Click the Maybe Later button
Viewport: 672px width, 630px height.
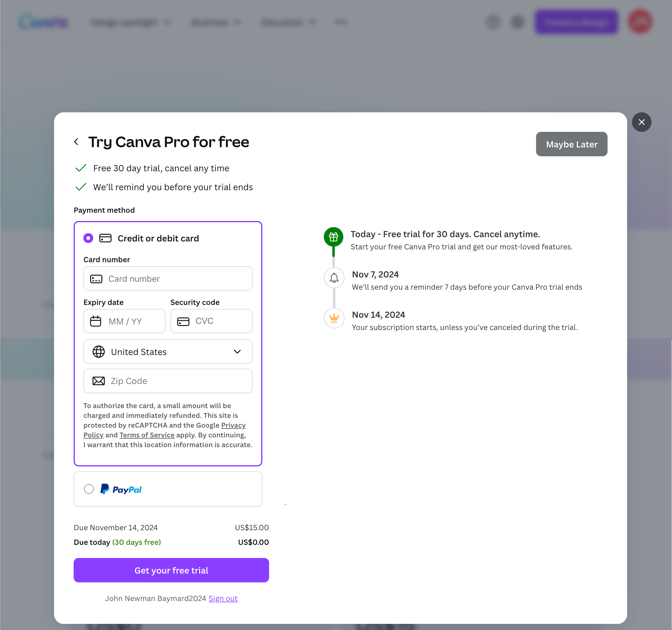click(x=571, y=144)
